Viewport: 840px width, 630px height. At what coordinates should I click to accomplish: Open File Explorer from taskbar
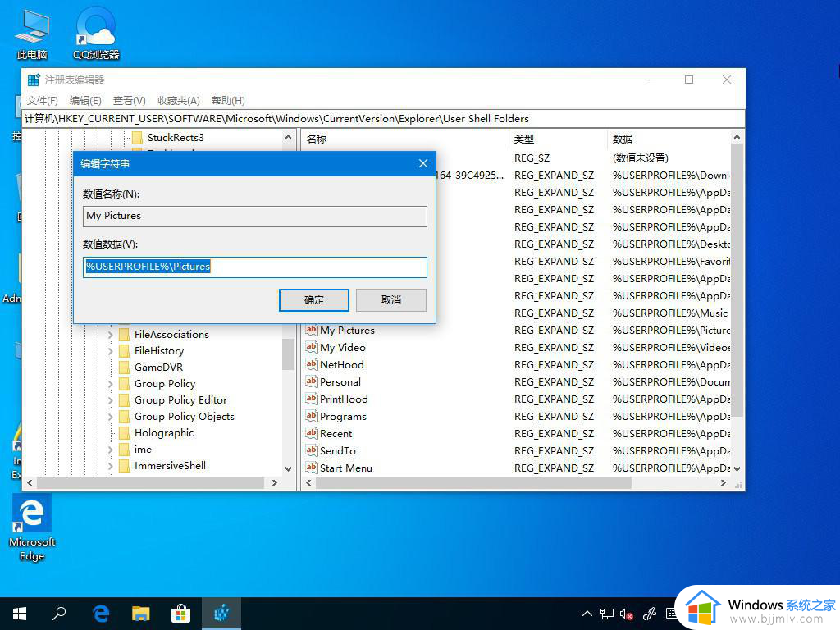[x=141, y=614]
